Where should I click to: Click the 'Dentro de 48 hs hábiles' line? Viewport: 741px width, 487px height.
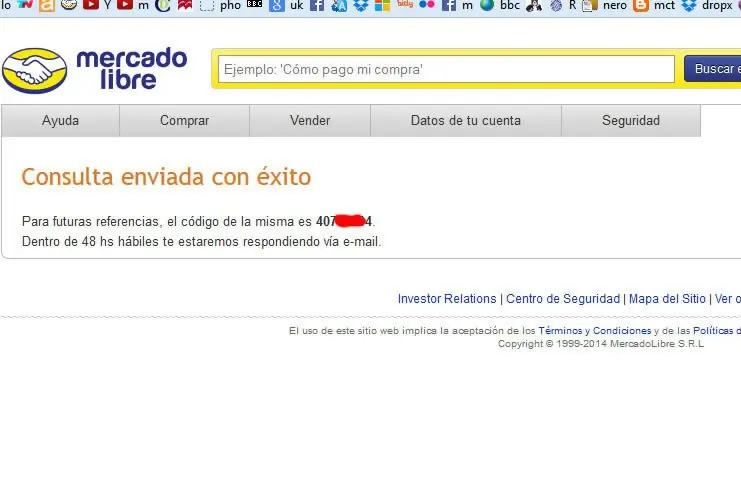tap(201, 242)
